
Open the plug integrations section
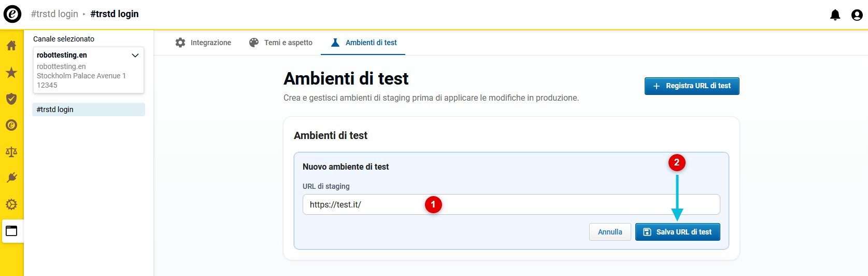tap(11, 178)
